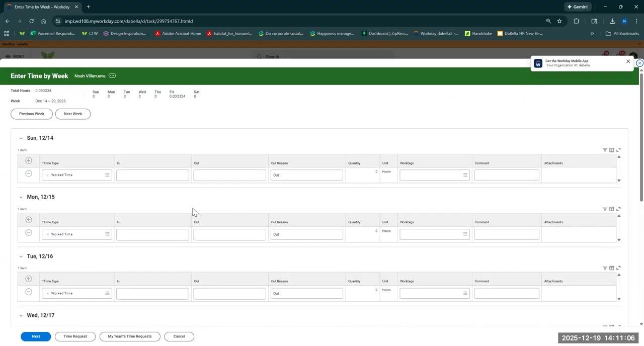Focus the Out field for Tue, 12/16
This screenshot has width=644, height=346.
pyautogui.click(x=229, y=293)
